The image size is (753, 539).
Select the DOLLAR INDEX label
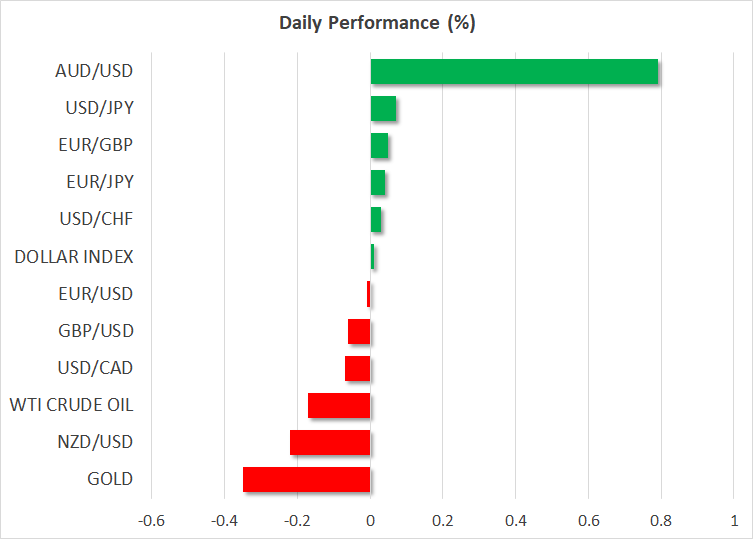(x=74, y=257)
